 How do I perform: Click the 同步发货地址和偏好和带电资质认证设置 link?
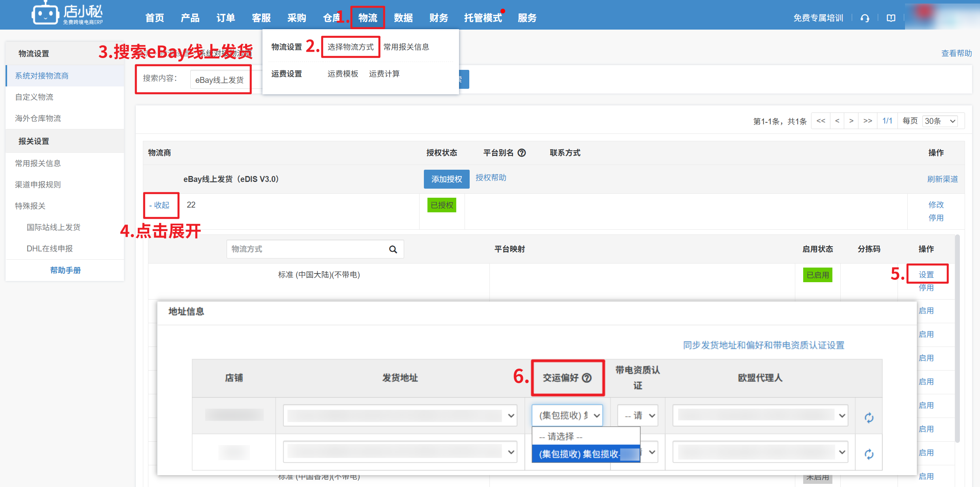tap(763, 345)
